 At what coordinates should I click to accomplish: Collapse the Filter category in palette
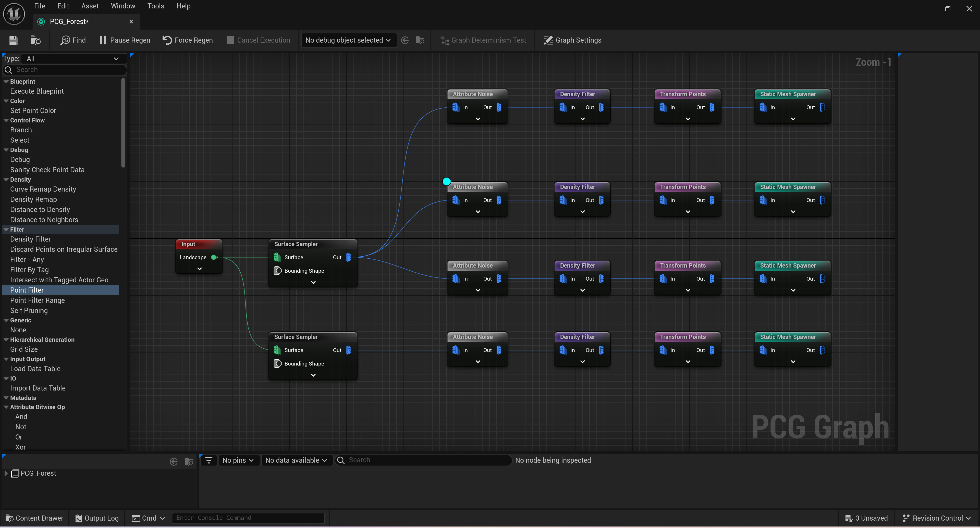6,230
